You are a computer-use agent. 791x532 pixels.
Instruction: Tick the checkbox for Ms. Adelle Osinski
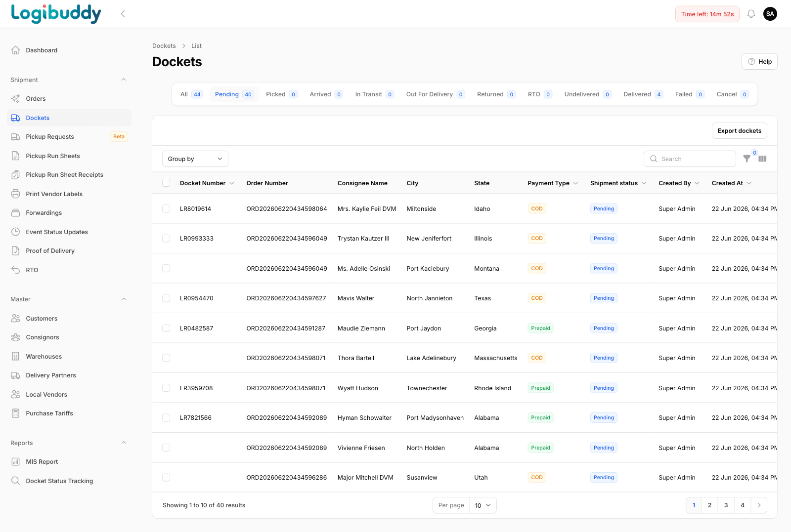166,268
